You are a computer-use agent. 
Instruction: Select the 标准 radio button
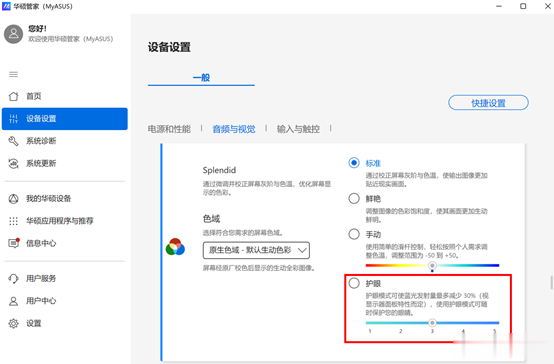[x=354, y=163]
